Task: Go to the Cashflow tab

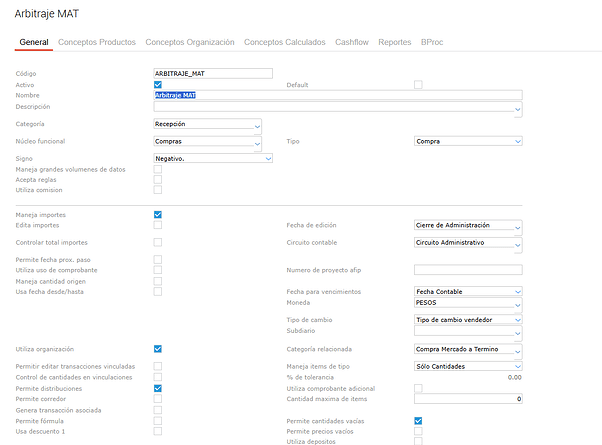Action: point(350,42)
